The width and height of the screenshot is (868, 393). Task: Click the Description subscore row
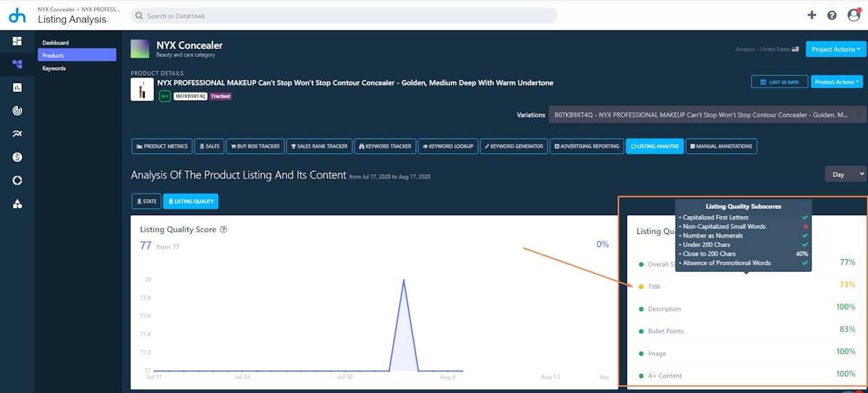pyautogui.click(x=746, y=308)
